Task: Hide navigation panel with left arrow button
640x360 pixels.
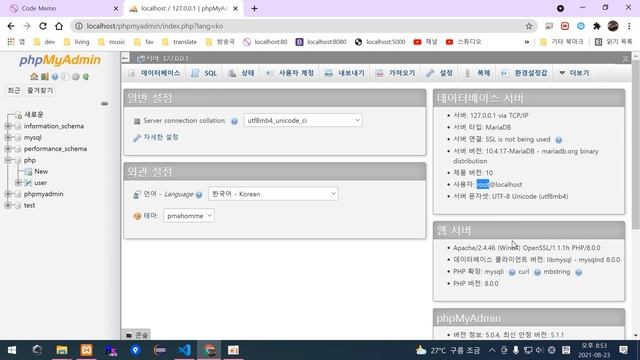Action: click(125, 58)
